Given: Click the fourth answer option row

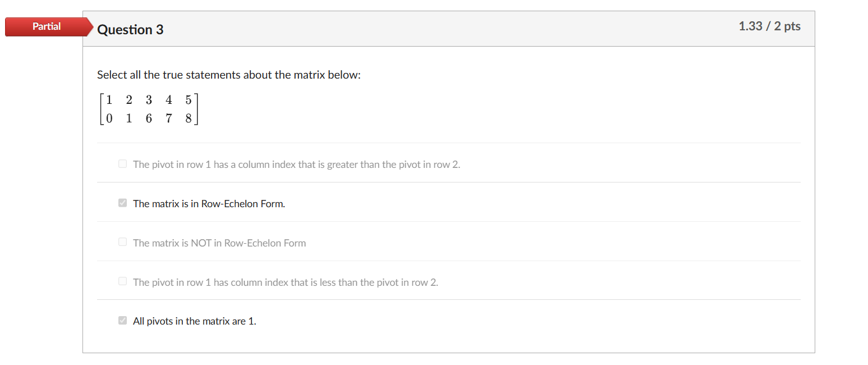Looking at the screenshot, I should [449, 281].
